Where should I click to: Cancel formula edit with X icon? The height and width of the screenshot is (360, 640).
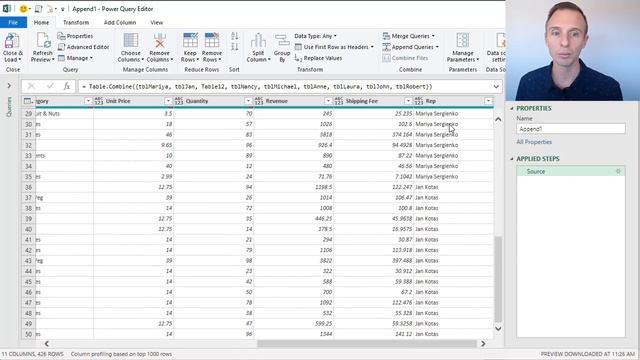(31, 86)
